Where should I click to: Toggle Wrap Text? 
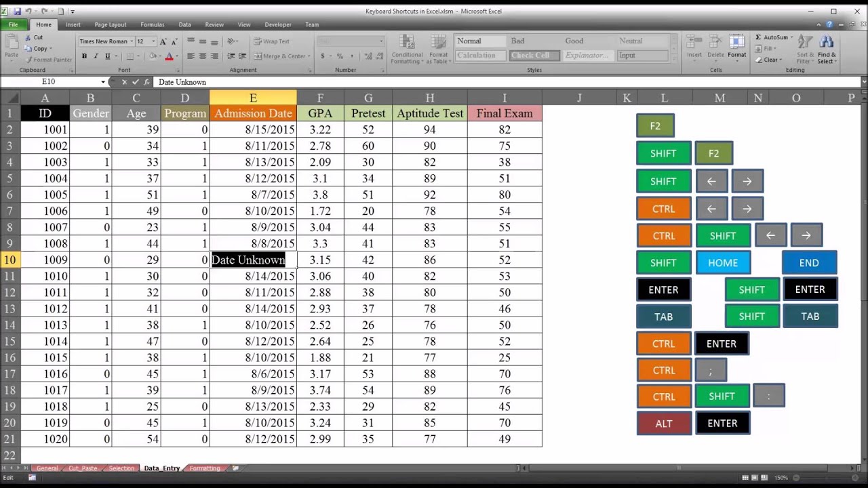point(272,41)
